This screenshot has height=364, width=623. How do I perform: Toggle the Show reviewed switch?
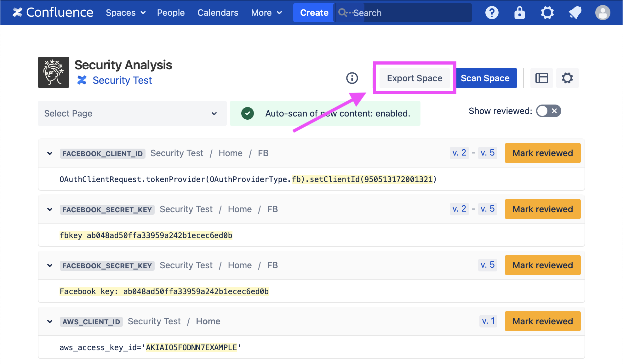548,111
